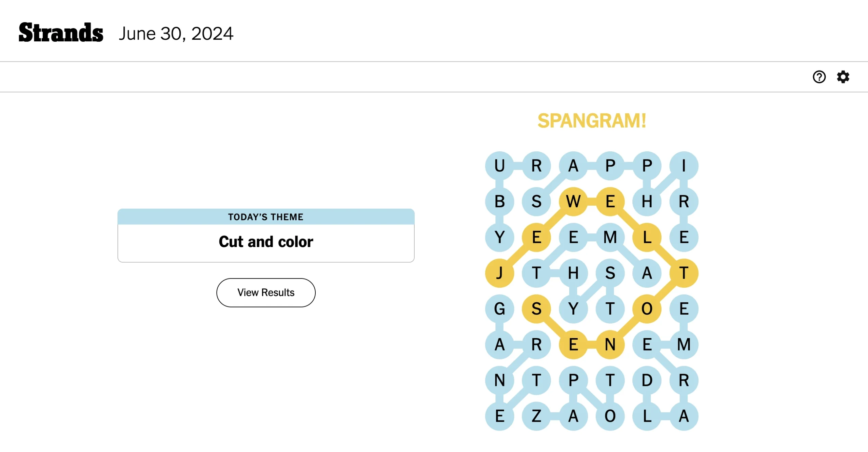The image size is (868, 452).
Task: Click the yellow N letter tile
Action: [610, 344]
